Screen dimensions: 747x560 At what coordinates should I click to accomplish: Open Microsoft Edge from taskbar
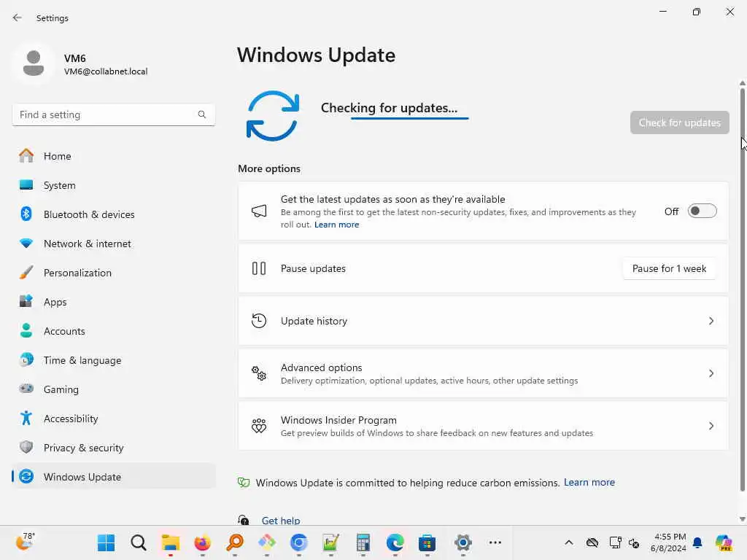395,542
